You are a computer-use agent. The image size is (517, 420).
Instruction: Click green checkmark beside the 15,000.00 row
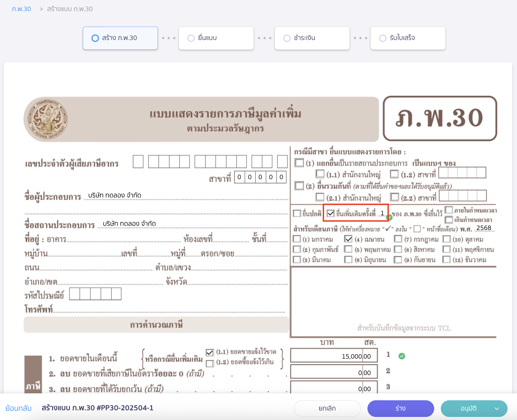[x=401, y=356]
